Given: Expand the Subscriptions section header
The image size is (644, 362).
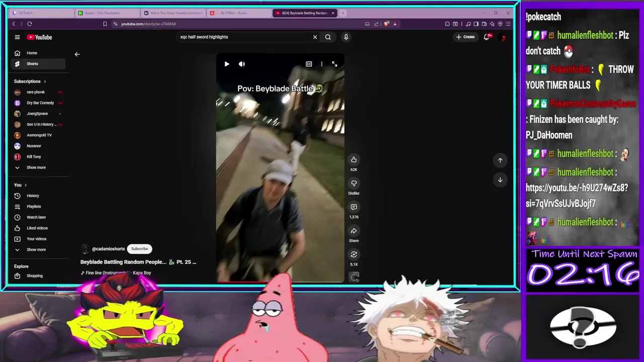Looking at the screenshot, I should coord(30,81).
